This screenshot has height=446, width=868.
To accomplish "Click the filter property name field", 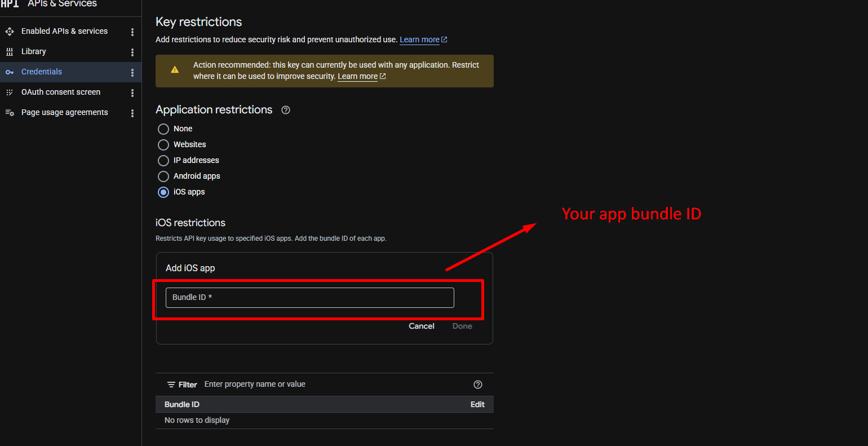I will click(x=333, y=384).
